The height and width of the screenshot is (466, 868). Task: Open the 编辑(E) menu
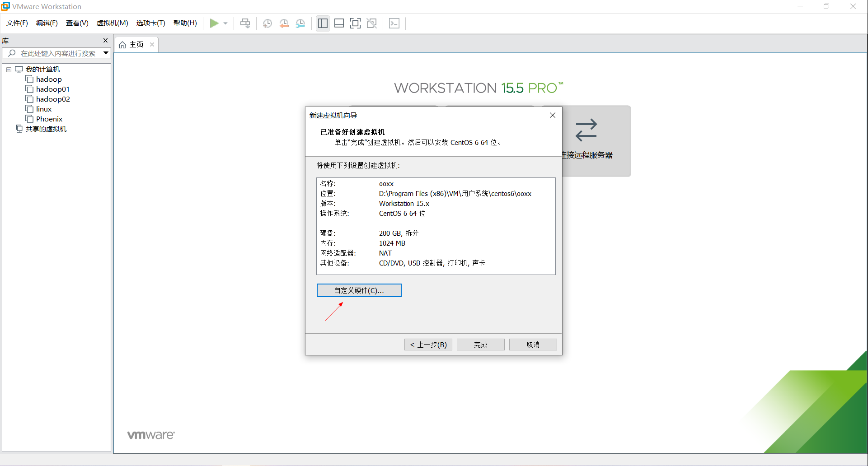(47, 23)
